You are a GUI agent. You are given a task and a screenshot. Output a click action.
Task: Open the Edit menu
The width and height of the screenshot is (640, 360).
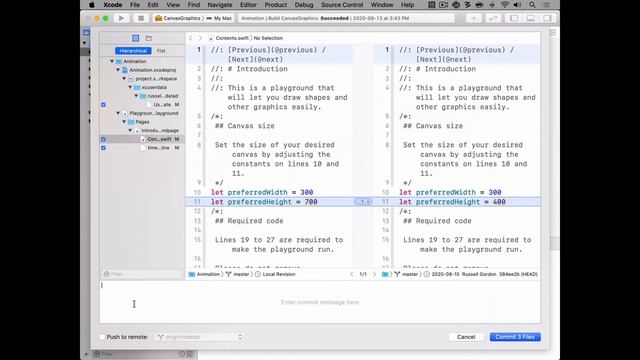tap(153, 5)
